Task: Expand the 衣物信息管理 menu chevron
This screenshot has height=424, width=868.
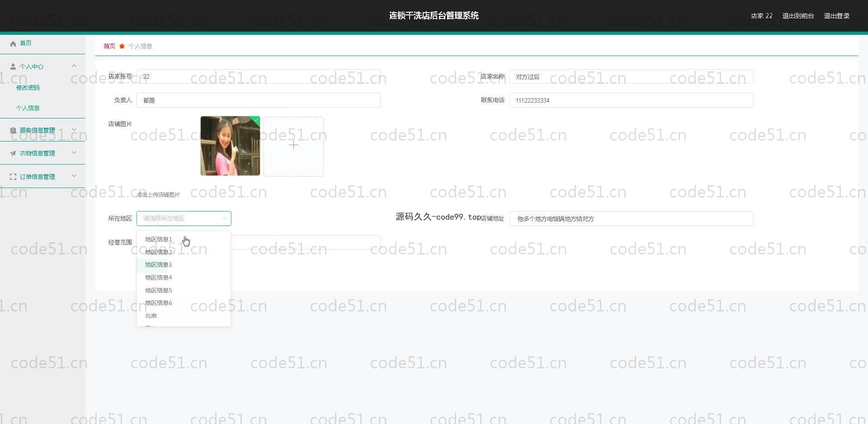Action: 74,153
